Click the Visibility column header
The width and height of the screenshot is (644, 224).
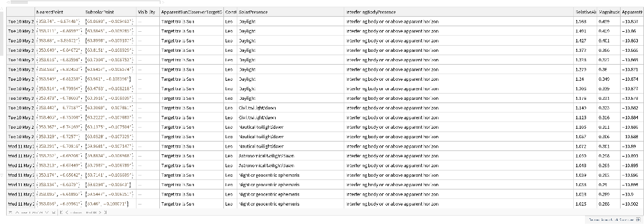145,12
